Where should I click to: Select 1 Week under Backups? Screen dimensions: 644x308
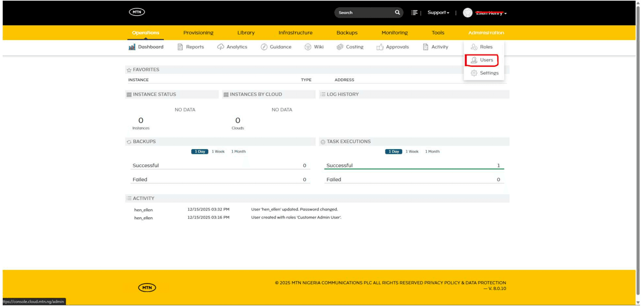tap(218, 152)
